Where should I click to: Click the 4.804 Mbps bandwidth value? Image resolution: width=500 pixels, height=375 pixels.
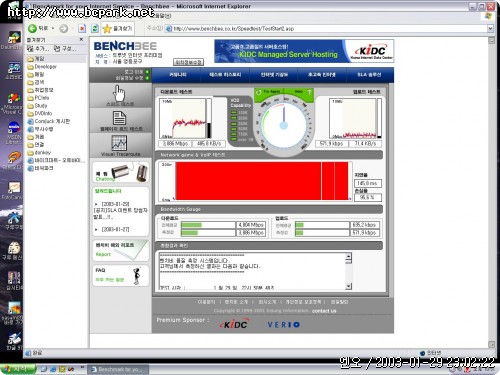click(x=251, y=225)
